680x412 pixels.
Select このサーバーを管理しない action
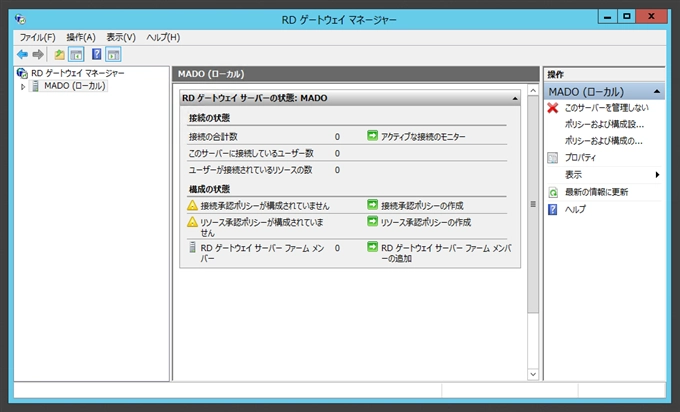[x=606, y=108]
